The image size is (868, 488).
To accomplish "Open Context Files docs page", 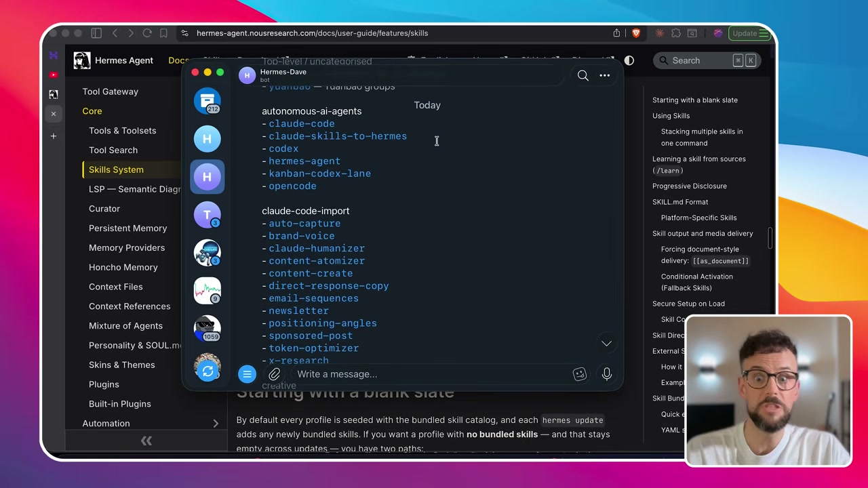I will [116, 287].
